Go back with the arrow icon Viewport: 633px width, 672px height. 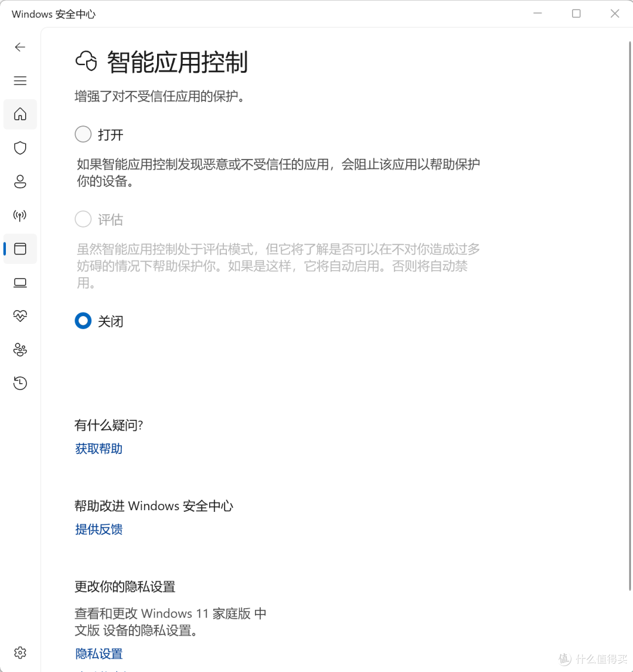[x=20, y=47]
